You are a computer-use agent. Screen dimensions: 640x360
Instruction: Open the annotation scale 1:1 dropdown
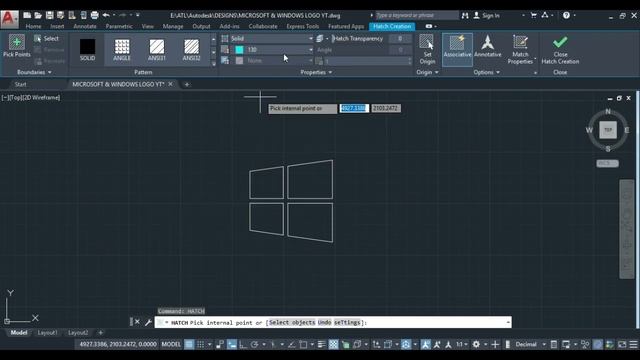pos(462,344)
